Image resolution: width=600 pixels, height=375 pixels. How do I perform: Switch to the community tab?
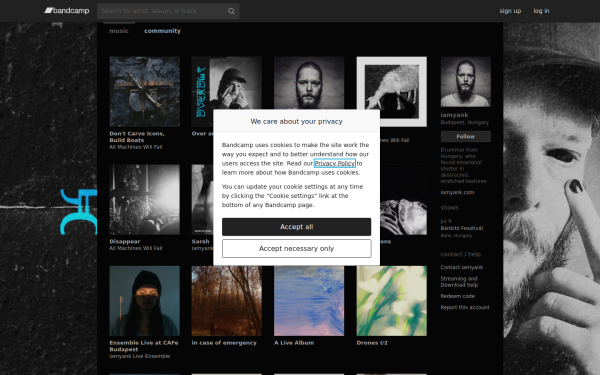pos(162,31)
